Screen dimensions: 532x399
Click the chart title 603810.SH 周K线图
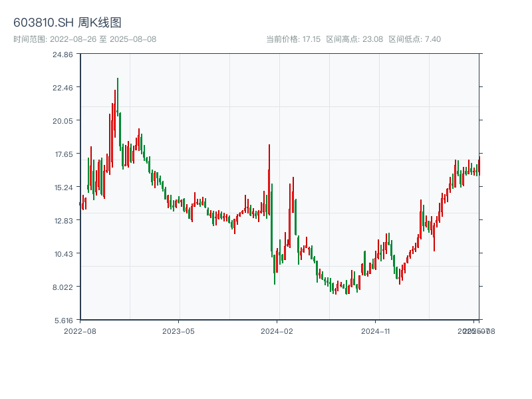[x=67, y=23]
